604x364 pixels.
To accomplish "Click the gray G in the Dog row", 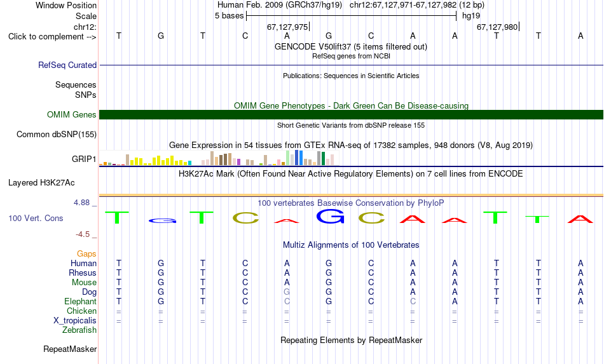I will [287, 292].
